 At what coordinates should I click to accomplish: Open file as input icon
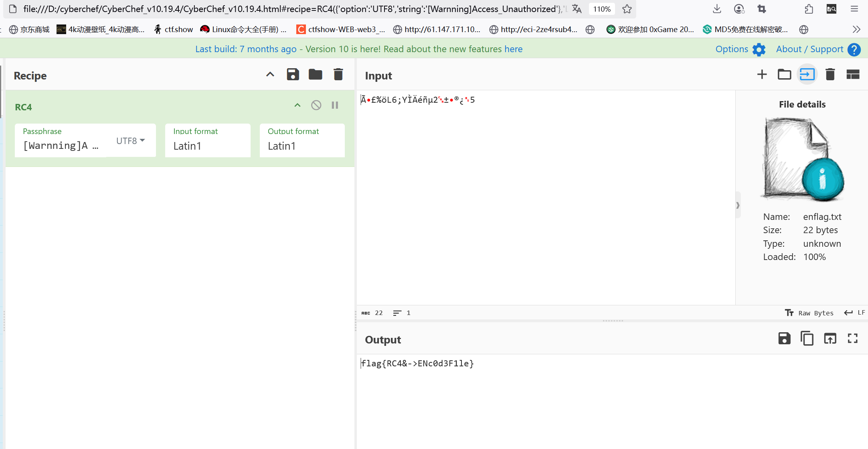click(807, 75)
